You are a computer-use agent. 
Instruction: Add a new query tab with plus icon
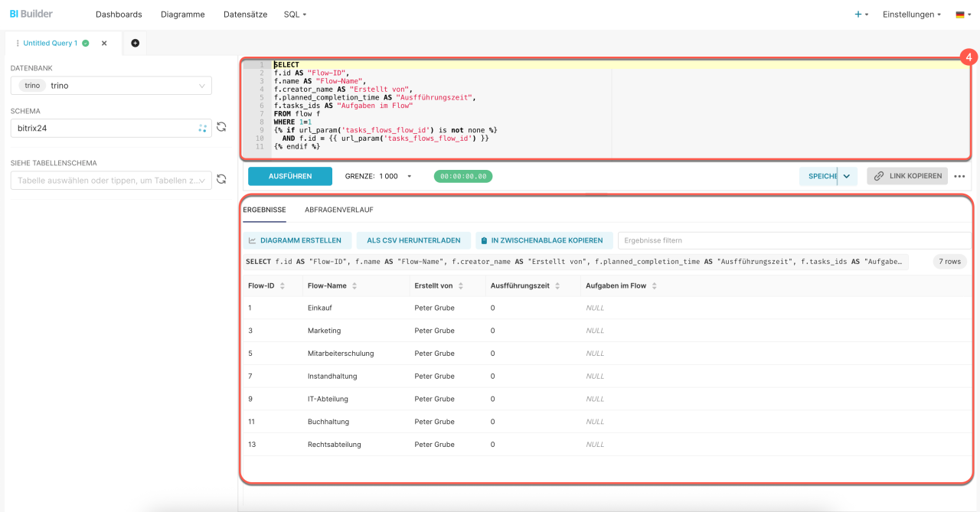click(136, 43)
